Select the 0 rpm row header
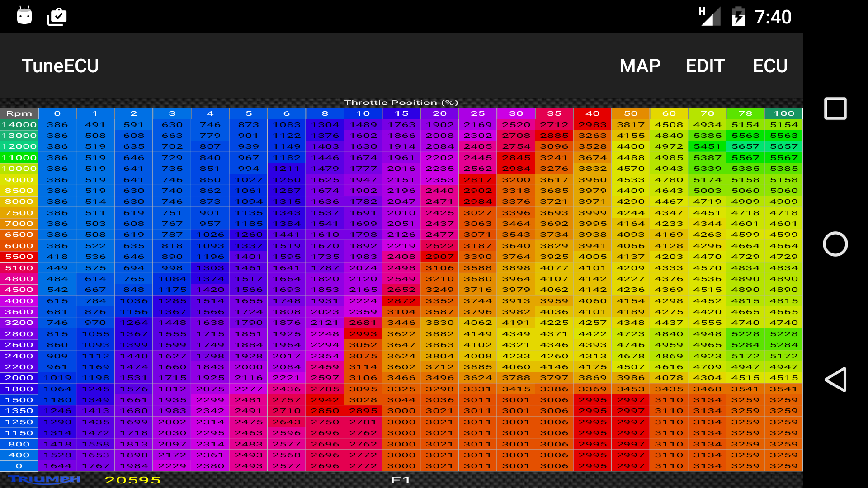This screenshot has height=488, width=868. pyautogui.click(x=19, y=466)
